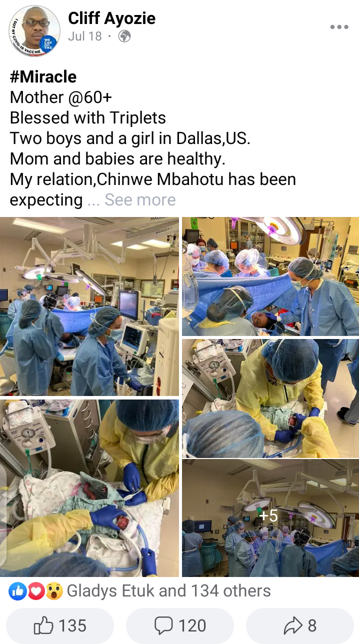The width and height of the screenshot is (359, 644).
Task: Open comments using the 120 button
Action: pos(180,625)
